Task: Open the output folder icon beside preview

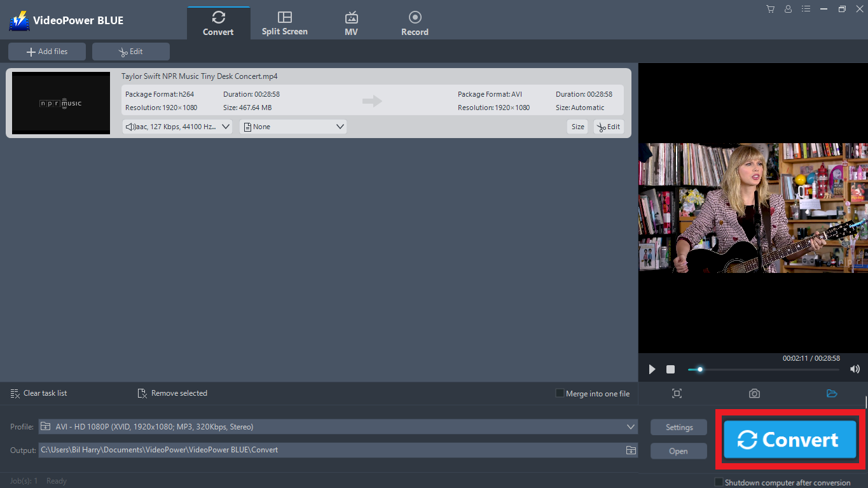Action: (832, 393)
